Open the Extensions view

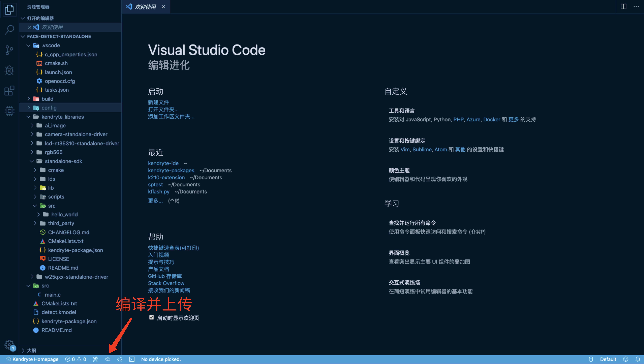click(x=9, y=90)
